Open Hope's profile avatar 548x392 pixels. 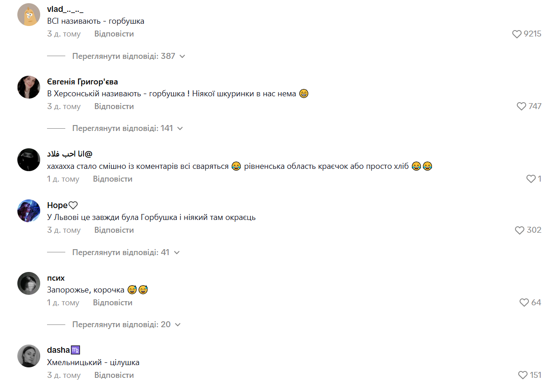click(x=29, y=211)
